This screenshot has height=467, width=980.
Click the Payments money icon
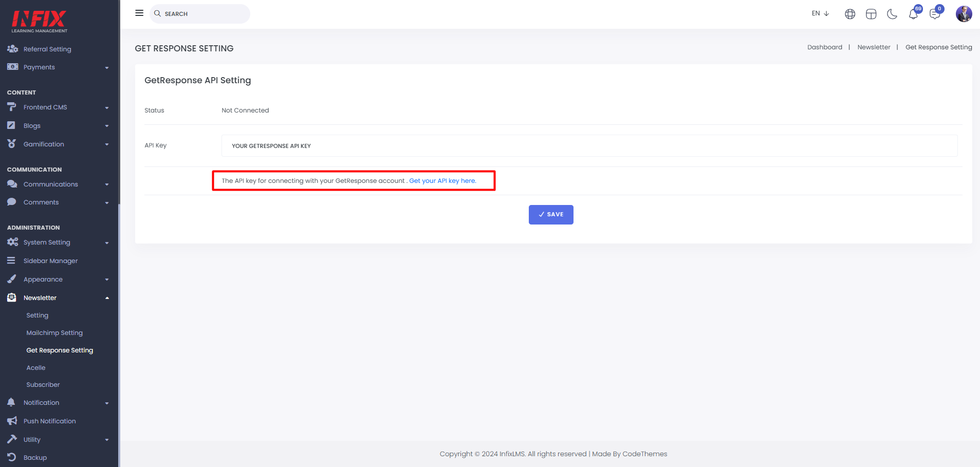(12, 67)
